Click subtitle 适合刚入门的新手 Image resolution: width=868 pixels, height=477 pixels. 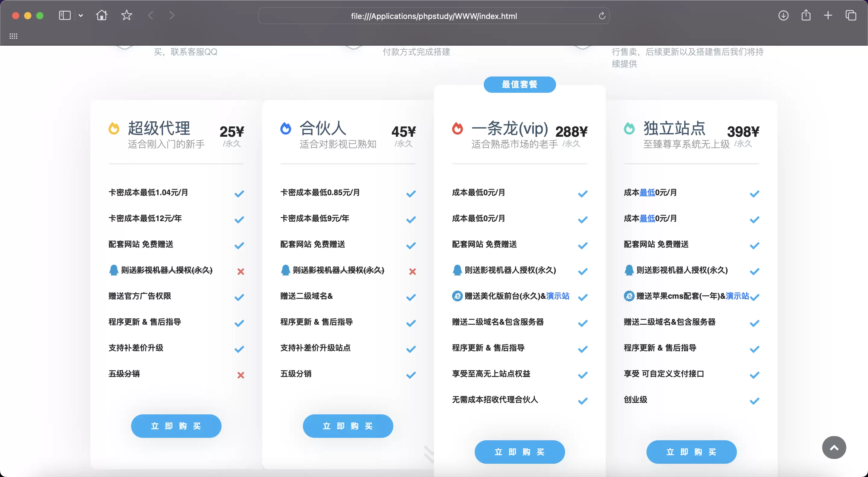pos(166,144)
